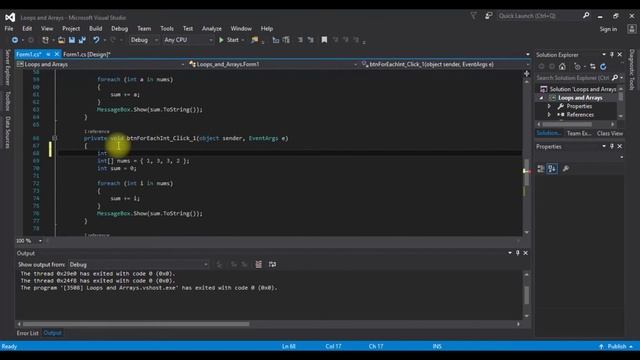This screenshot has width=640, height=360.
Task: Click the Publish button in status bar
Action: [616, 347]
